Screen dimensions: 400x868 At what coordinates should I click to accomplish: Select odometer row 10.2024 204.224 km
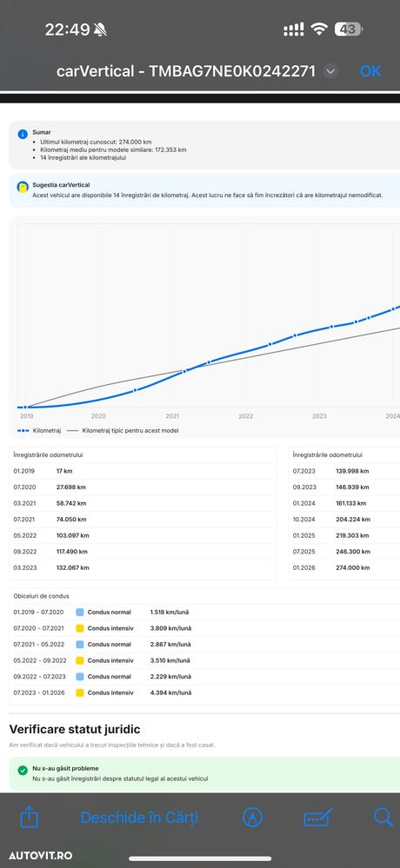(x=346, y=520)
